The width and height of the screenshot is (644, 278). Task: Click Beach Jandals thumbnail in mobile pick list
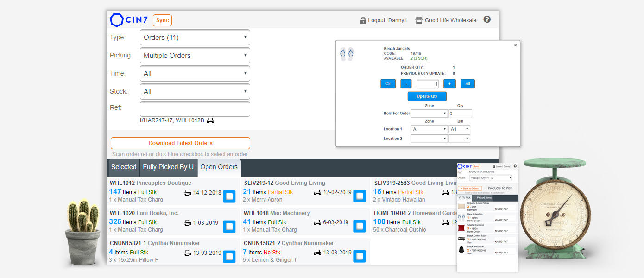pyautogui.click(x=461, y=217)
